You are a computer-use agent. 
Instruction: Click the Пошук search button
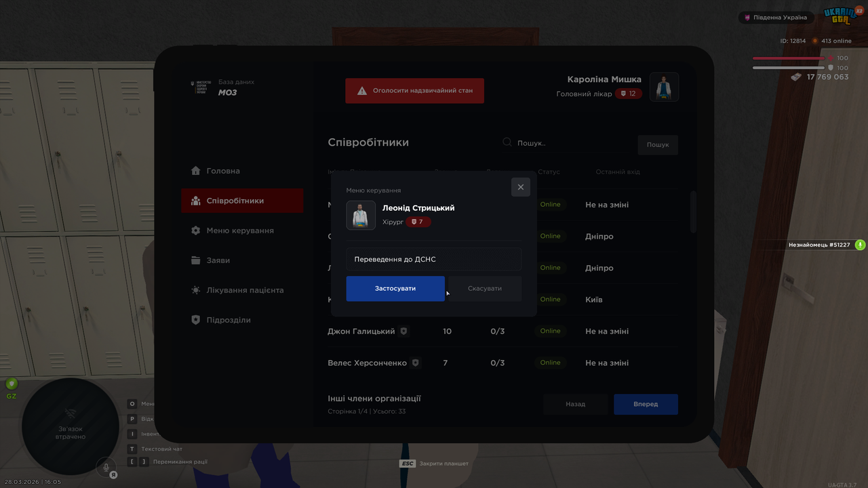(x=658, y=144)
